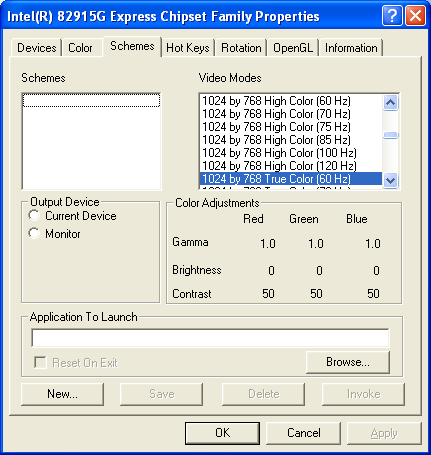Click the Video Modes scrollbar thumb
The image size is (431, 455).
390,135
